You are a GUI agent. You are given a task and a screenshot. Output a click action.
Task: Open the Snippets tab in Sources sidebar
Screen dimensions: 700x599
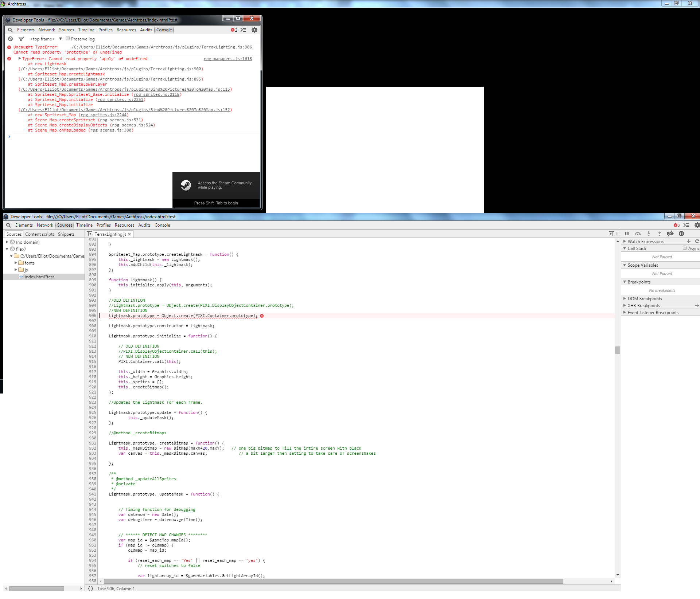(x=66, y=234)
